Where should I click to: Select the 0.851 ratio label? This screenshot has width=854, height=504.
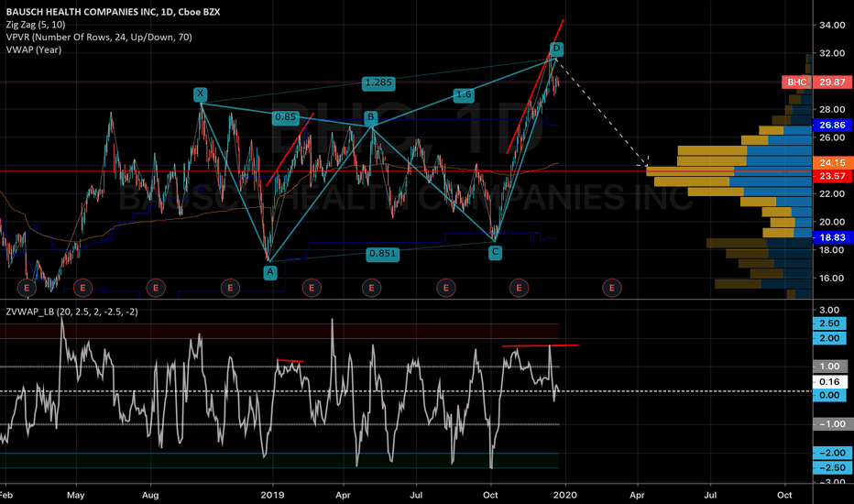(x=382, y=253)
